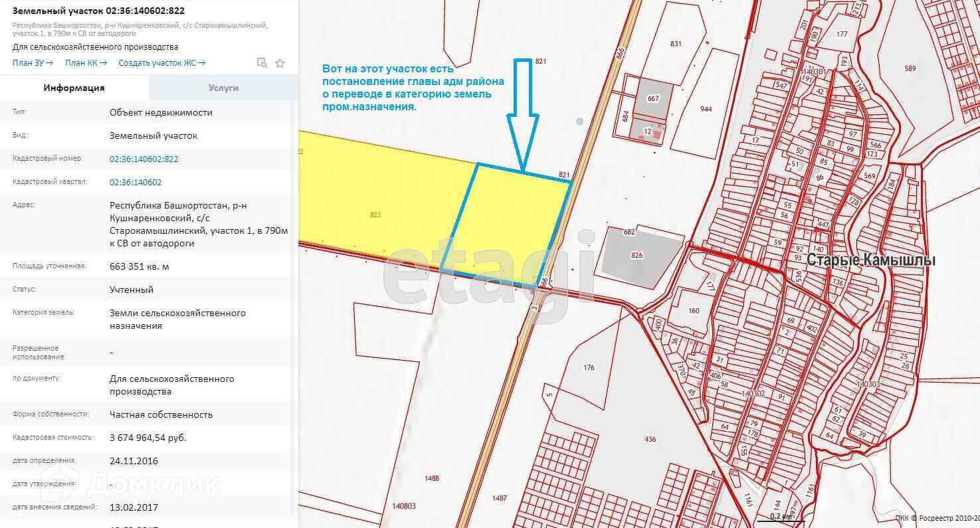Viewport: 980px width, 528px height.
Task: Click the 'ПКК © Росреестр' copyright text
Action: click(937, 518)
